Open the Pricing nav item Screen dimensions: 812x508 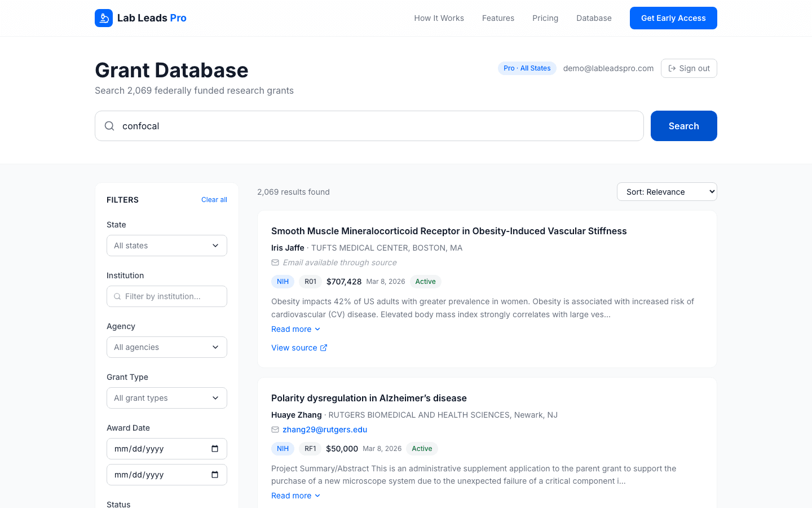coord(545,18)
